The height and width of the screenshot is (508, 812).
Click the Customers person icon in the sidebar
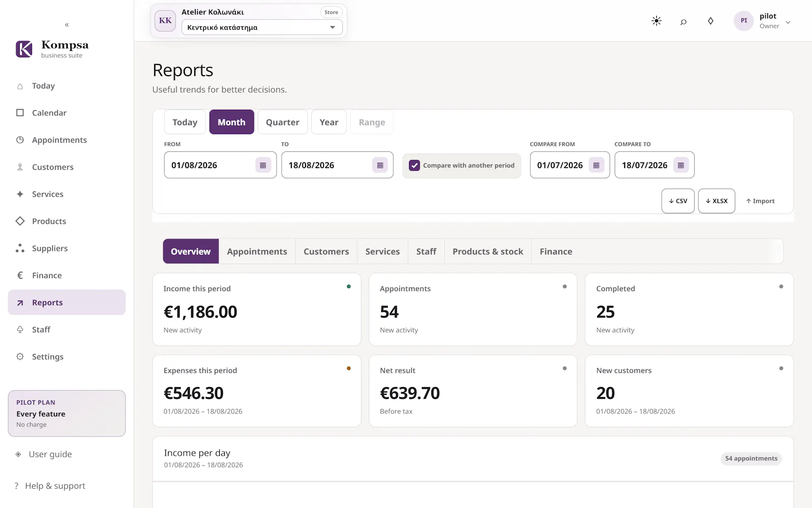coord(20,167)
